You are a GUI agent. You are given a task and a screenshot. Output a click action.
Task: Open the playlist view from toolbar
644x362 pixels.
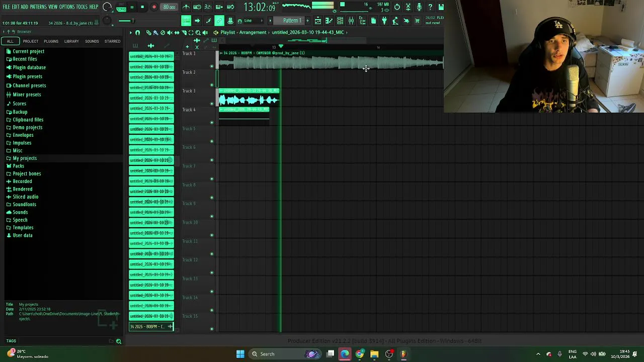click(x=318, y=21)
